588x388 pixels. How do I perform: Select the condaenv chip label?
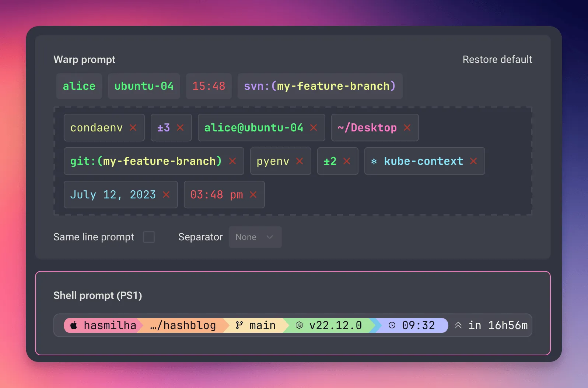tap(97, 128)
